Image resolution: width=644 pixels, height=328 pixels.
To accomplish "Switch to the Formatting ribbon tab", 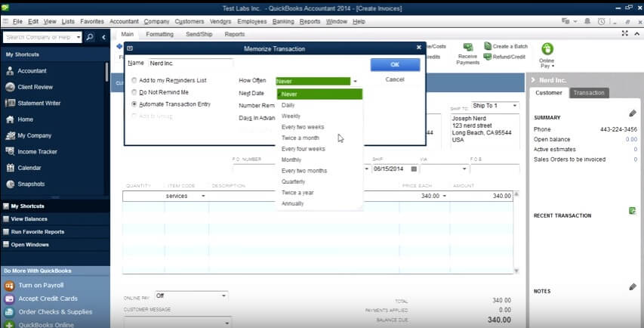I will pos(160,34).
